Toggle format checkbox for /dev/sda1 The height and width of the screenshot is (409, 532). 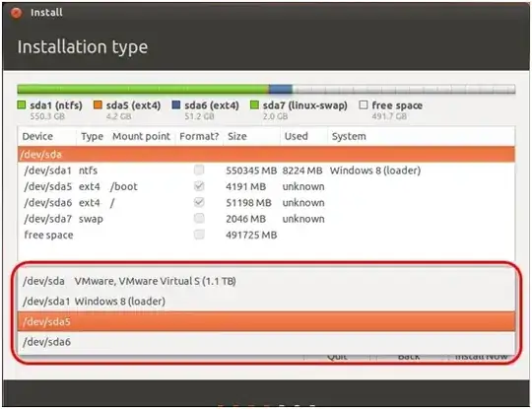(199, 170)
